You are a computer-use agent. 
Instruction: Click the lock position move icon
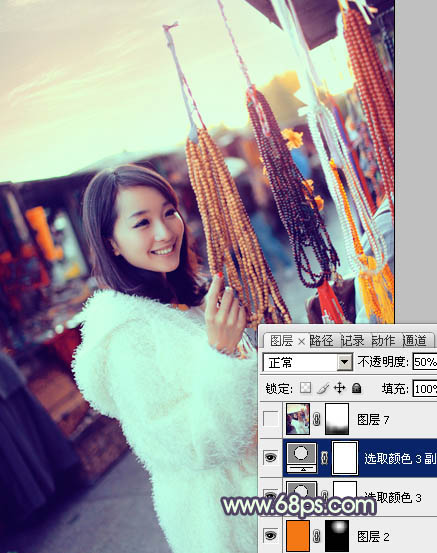[339, 388]
